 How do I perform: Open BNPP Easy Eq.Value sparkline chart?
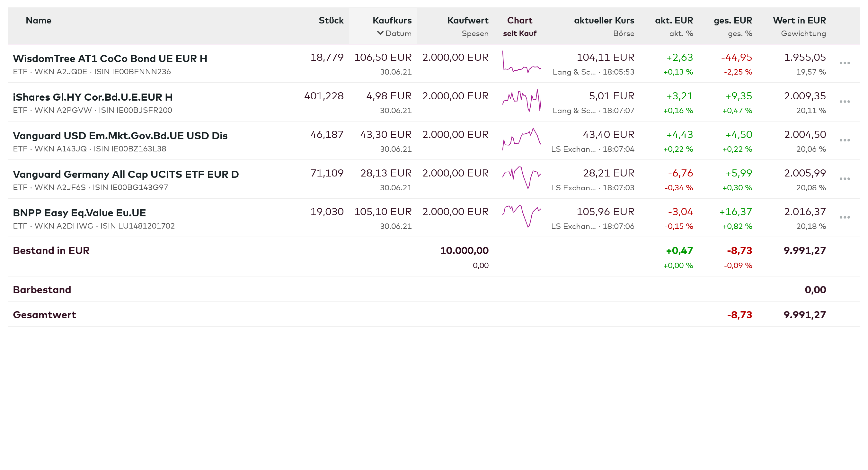coord(521,216)
